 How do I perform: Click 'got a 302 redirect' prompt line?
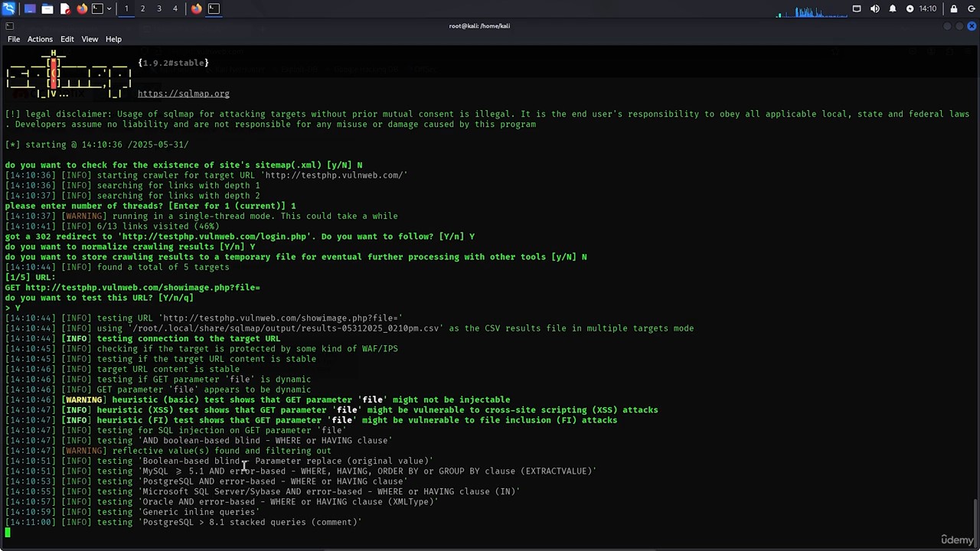pyautogui.click(x=240, y=236)
